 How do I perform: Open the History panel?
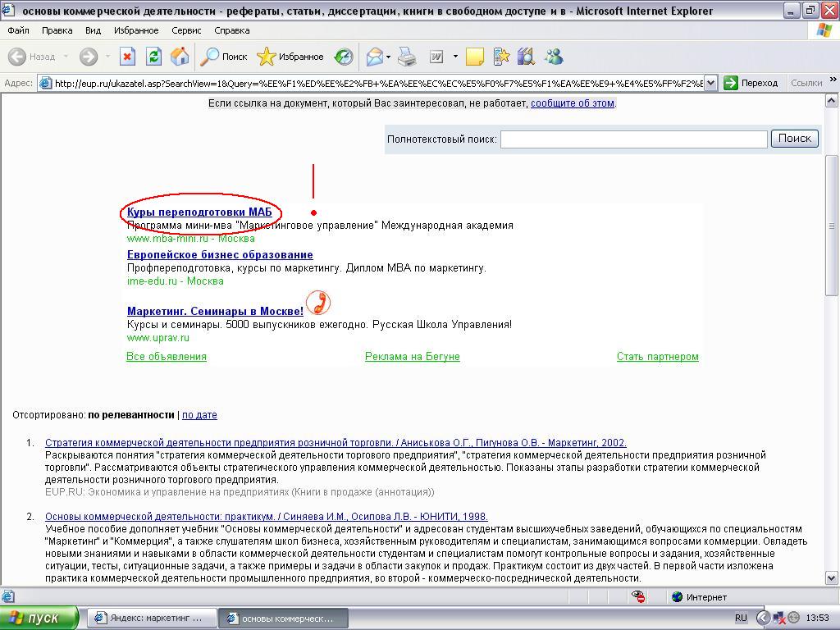coord(344,57)
